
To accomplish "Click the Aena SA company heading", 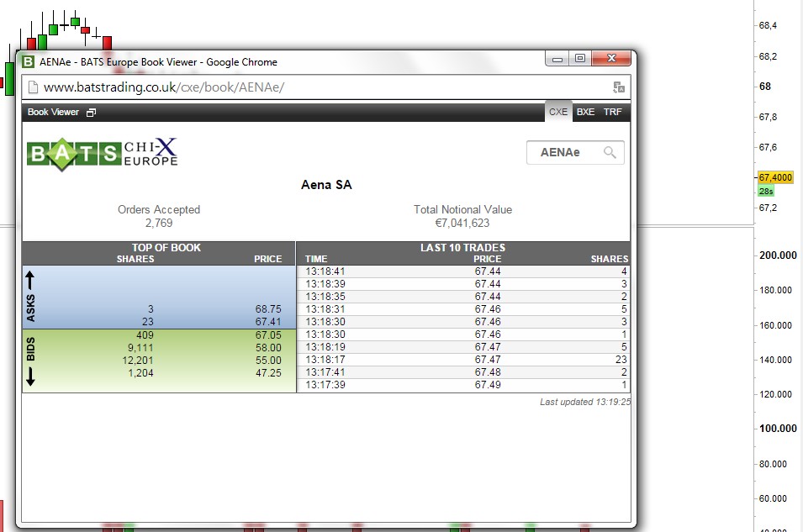I will coord(326,185).
